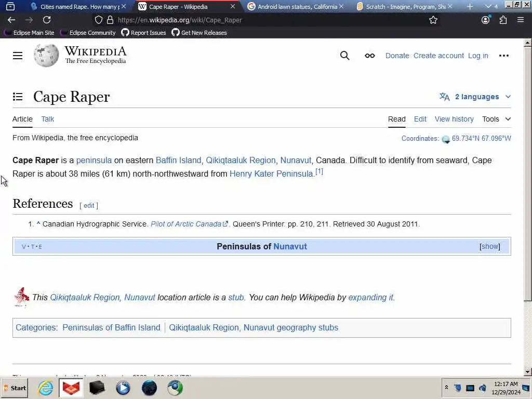This screenshot has height=399, width=532.
Task: Go back with browser back arrow
Action: pos(11,20)
